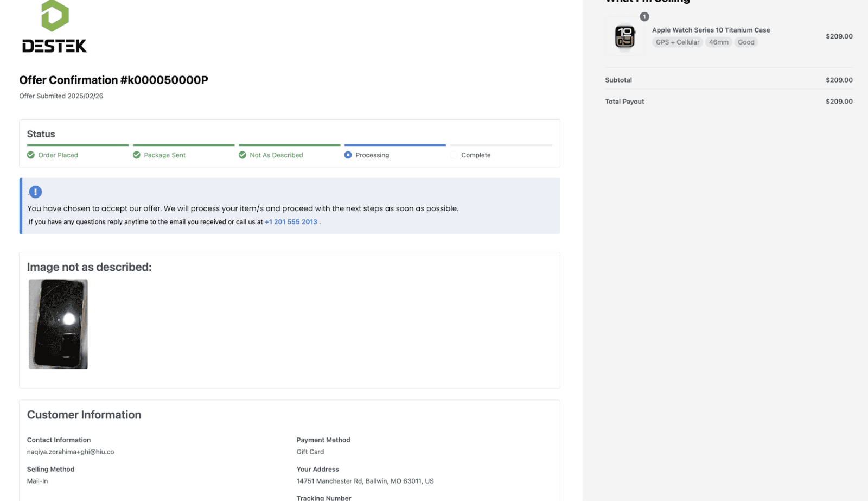Click the Your Address label
This screenshot has width=868, height=501.
click(x=318, y=470)
